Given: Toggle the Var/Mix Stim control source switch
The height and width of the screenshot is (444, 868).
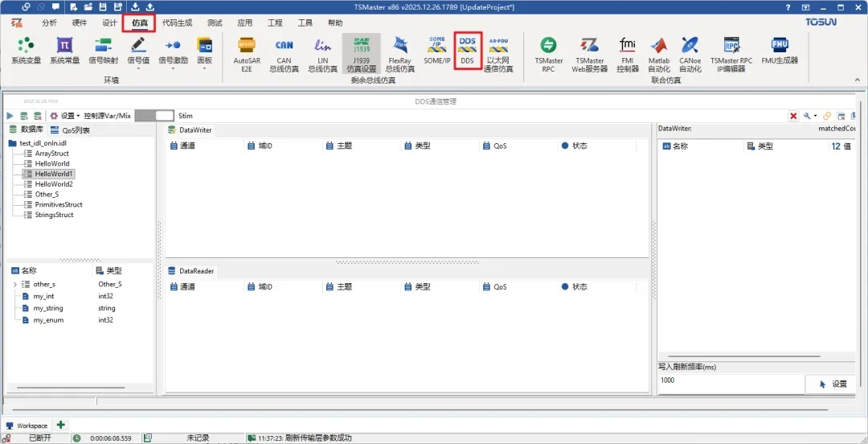Looking at the screenshot, I should [x=154, y=115].
